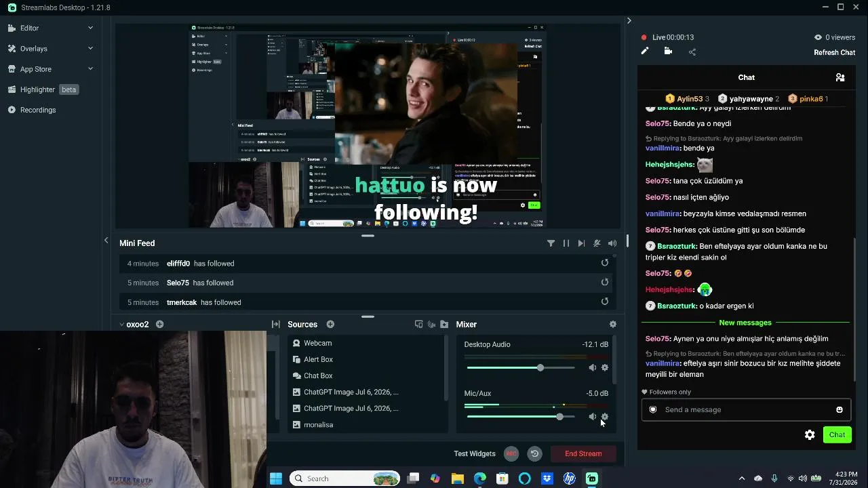Click the End Stream button

point(583,453)
